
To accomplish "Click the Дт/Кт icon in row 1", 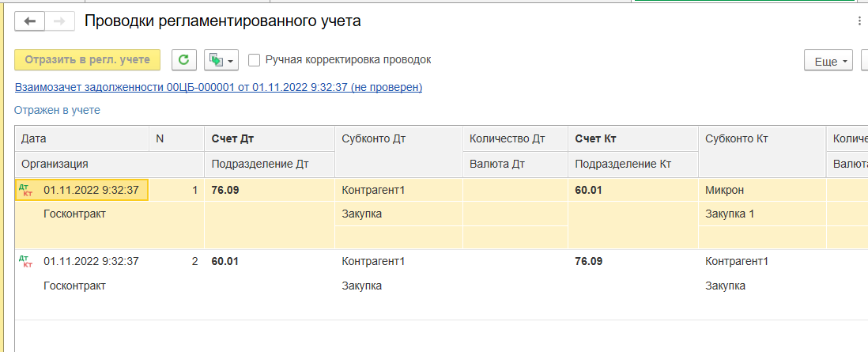I will click(26, 190).
